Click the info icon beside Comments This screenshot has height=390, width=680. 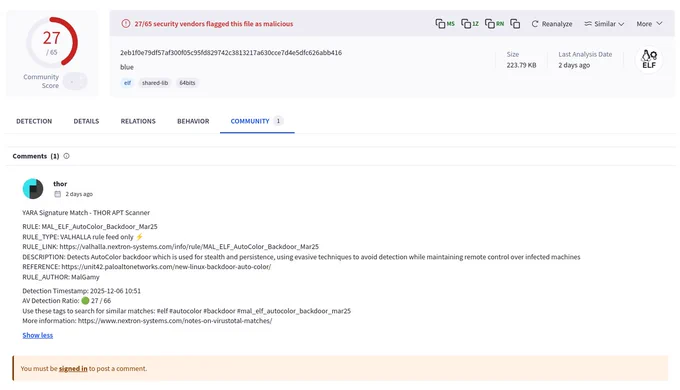click(x=66, y=156)
